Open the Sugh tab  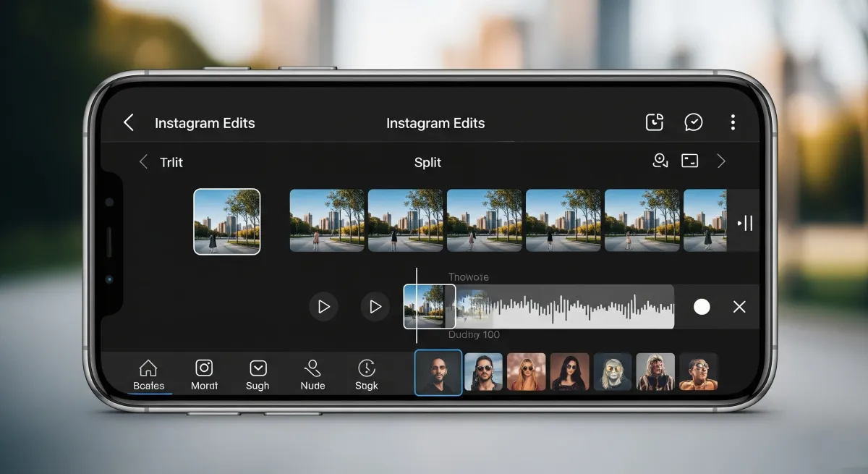[258, 375]
